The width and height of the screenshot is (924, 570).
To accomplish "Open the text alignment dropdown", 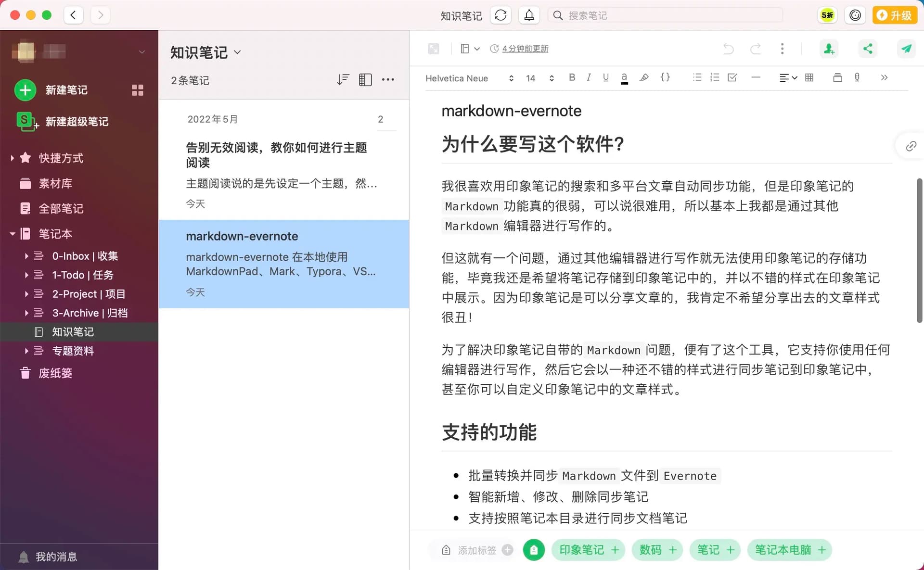I will point(788,77).
